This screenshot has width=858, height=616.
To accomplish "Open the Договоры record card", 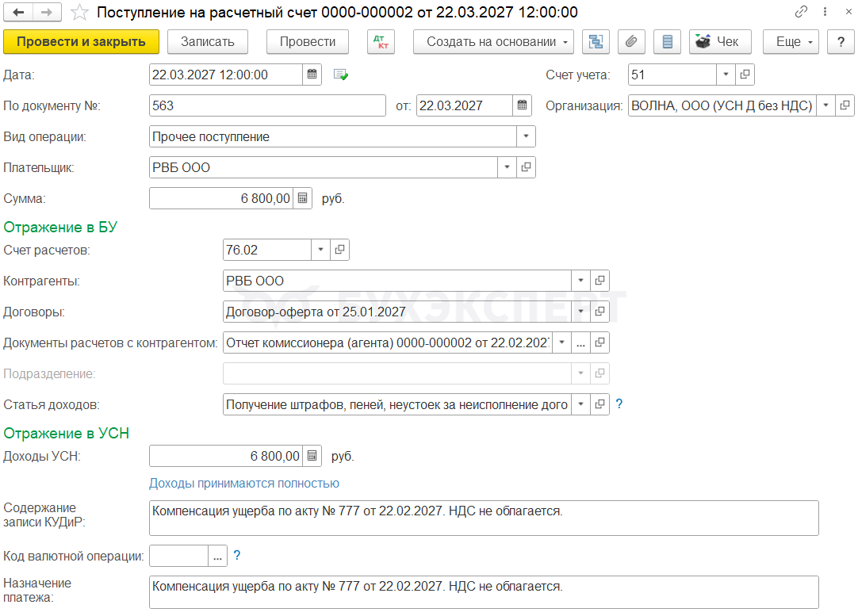I will [x=599, y=312].
